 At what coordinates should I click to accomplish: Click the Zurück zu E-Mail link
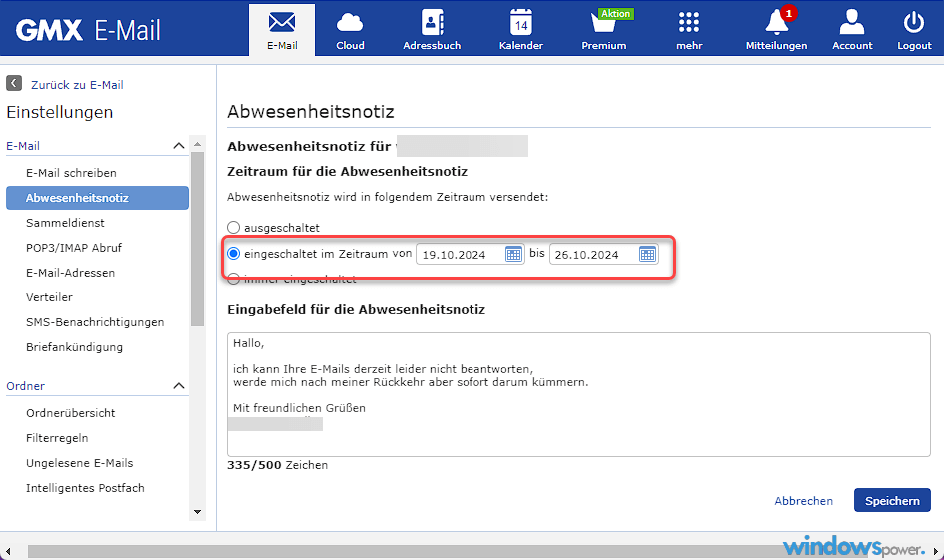pos(77,85)
